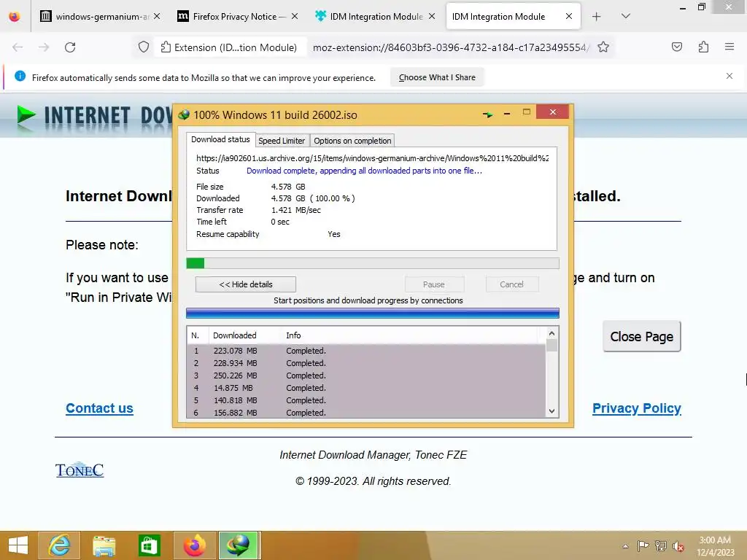The width and height of the screenshot is (747, 560).
Task: Click the Choose What I Share button
Action: tap(437, 77)
